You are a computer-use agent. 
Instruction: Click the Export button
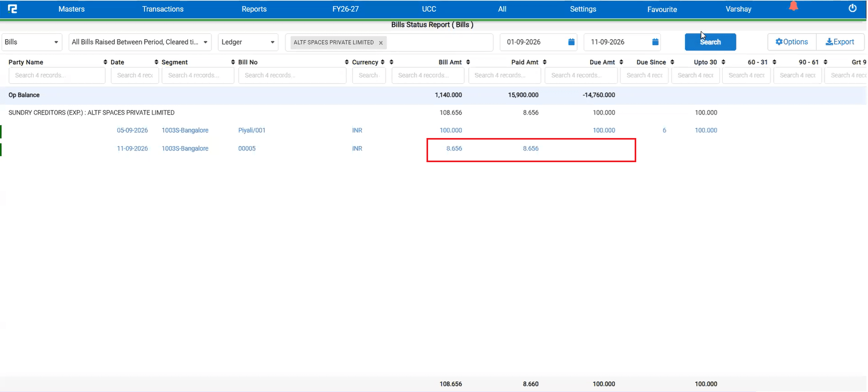click(840, 42)
